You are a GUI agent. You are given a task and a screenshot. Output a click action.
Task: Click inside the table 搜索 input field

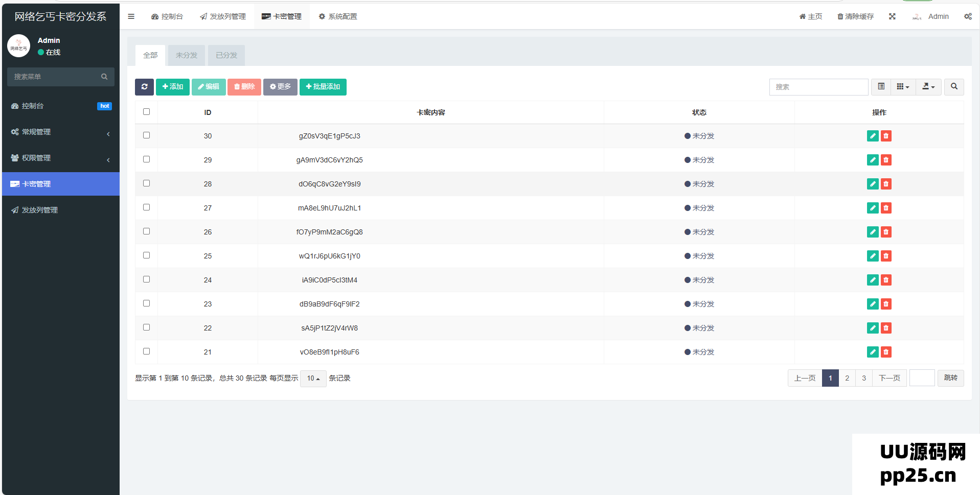(x=818, y=87)
